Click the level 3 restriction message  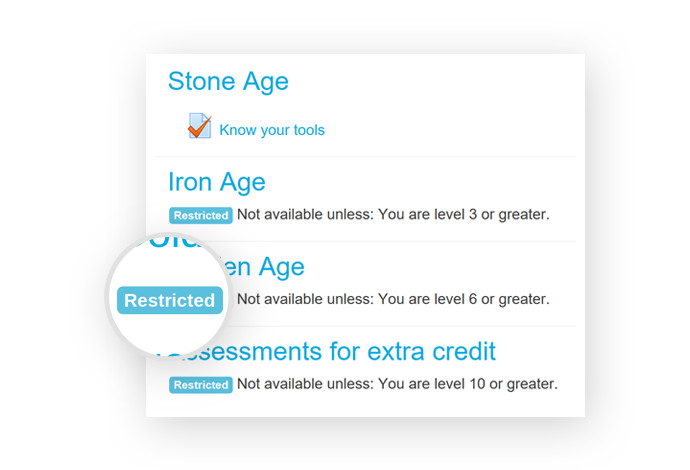tap(393, 215)
